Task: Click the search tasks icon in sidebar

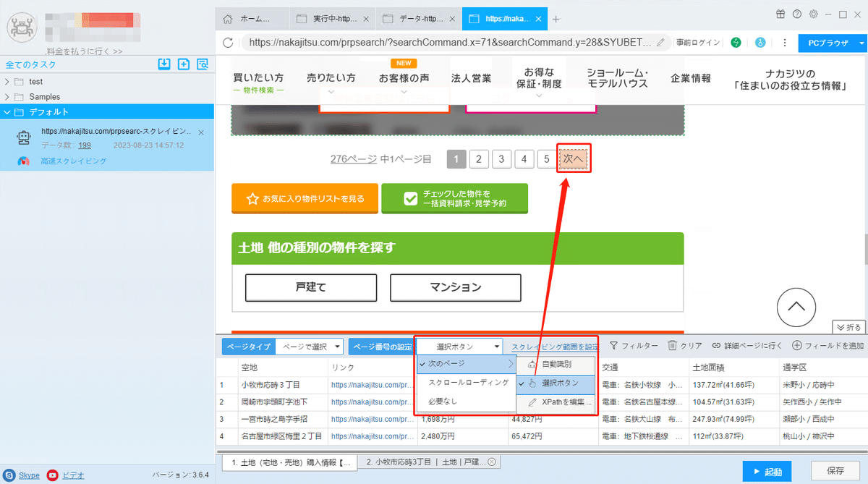Action: pos(203,64)
